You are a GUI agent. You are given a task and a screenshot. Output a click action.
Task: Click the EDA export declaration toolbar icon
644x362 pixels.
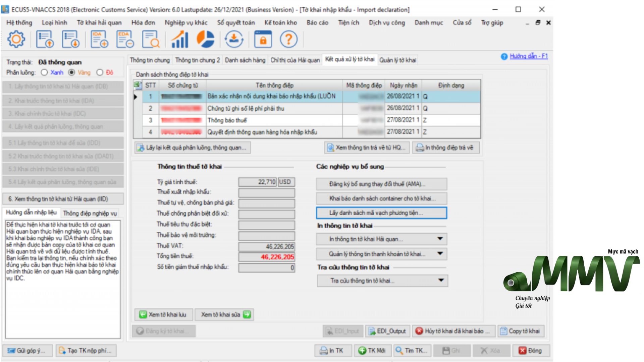[x=125, y=39]
